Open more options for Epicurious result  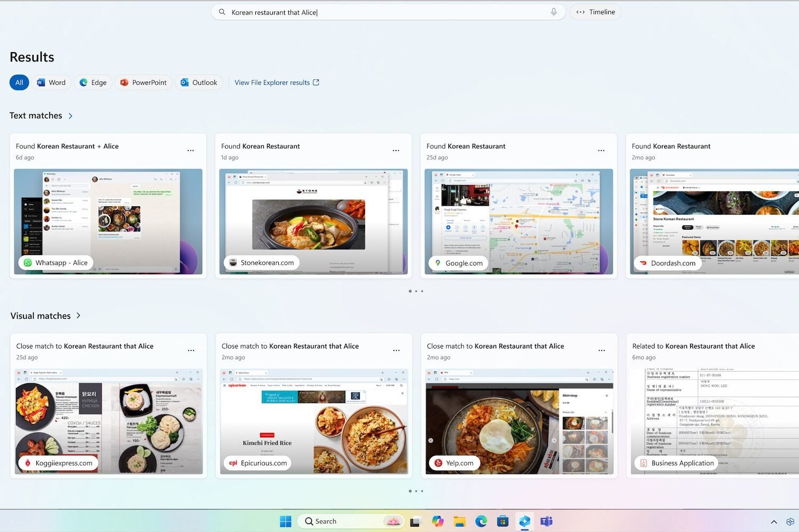[396, 351]
